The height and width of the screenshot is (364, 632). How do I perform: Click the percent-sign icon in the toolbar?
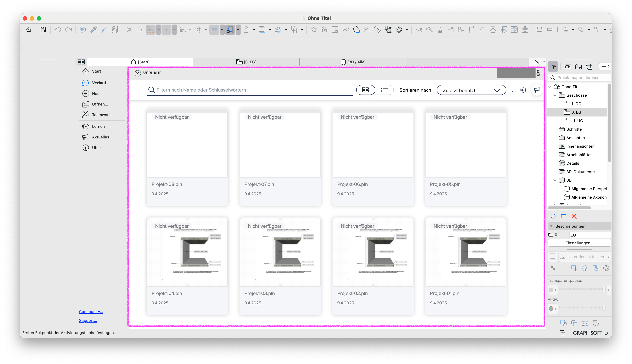point(597,30)
